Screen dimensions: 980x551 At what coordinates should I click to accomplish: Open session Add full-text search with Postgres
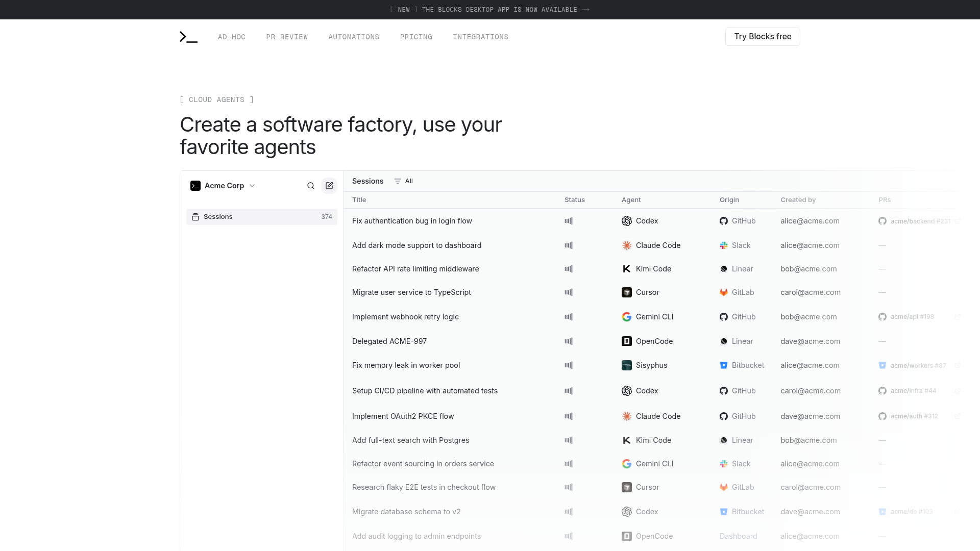(x=410, y=440)
